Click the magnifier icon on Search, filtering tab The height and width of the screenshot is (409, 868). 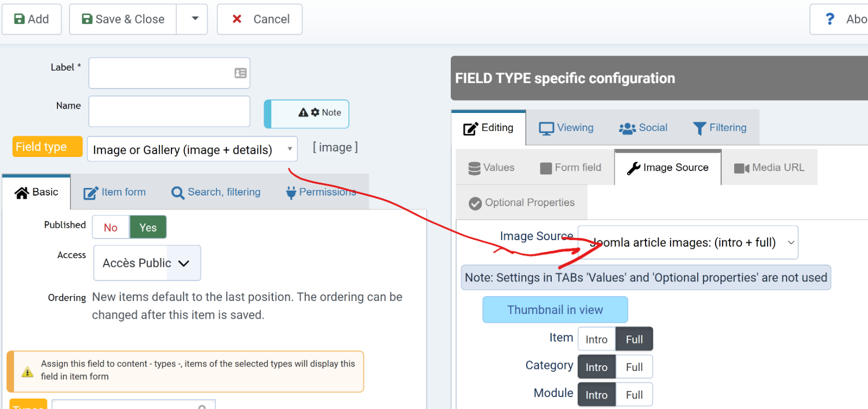(177, 193)
